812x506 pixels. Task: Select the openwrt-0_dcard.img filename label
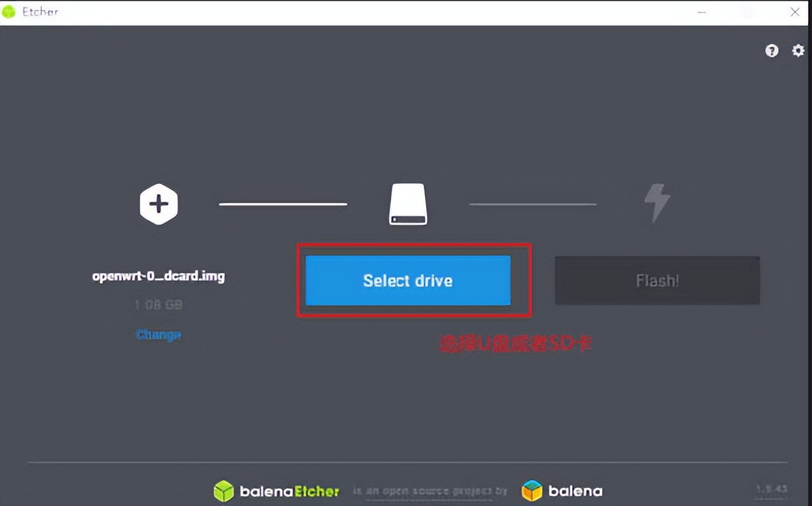pyautogui.click(x=159, y=276)
